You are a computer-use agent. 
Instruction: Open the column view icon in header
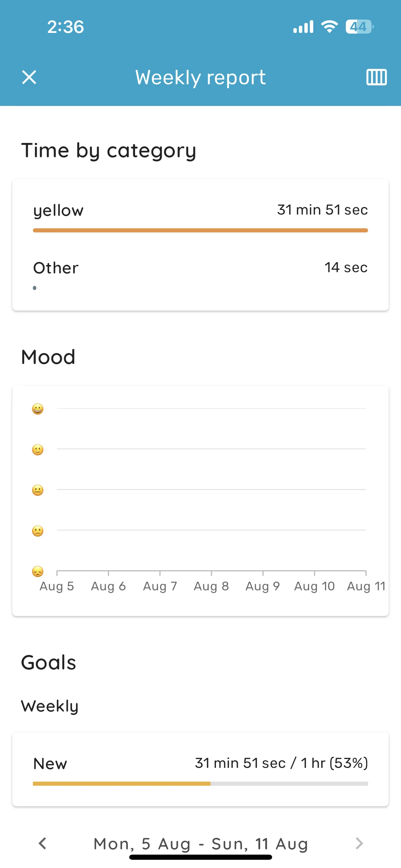click(x=376, y=77)
